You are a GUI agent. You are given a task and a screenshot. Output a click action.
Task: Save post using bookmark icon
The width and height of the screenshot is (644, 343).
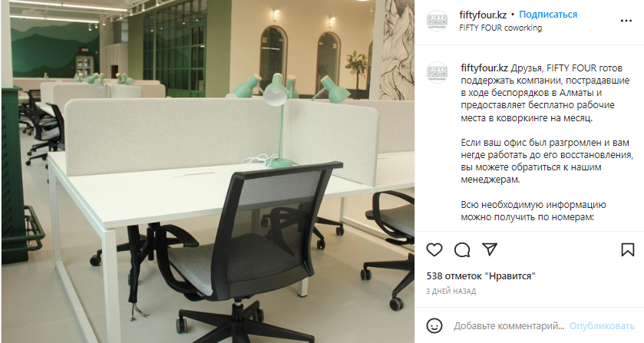[628, 249]
